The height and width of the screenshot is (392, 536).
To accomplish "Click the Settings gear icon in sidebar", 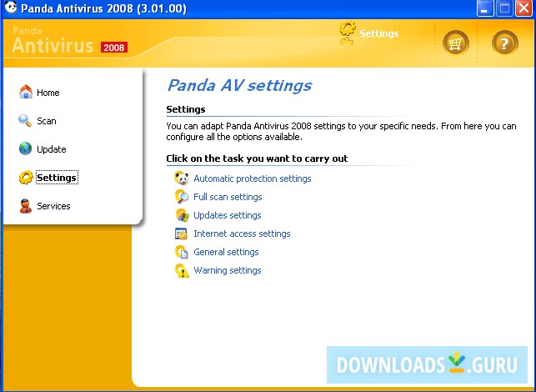I will point(26,177).
